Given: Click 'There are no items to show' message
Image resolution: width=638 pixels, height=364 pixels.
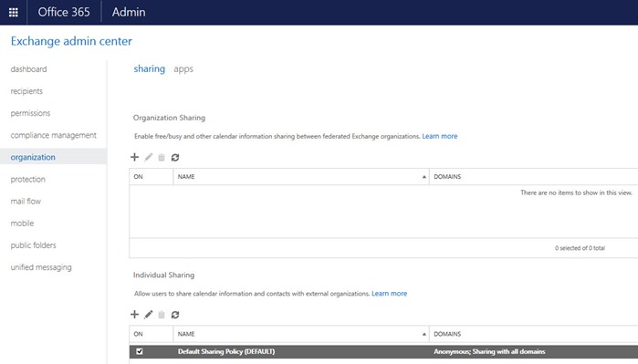Looking at the screenshot, I should (x=576, y=192).
